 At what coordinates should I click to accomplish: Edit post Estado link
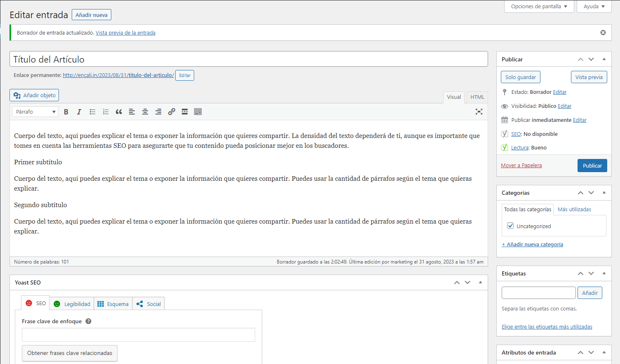[x=560, y=92]
